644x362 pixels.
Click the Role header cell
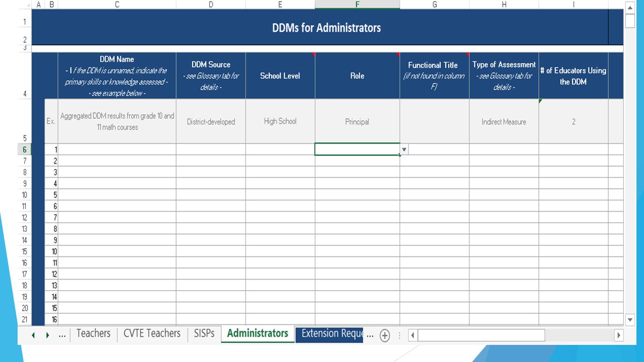357,76
